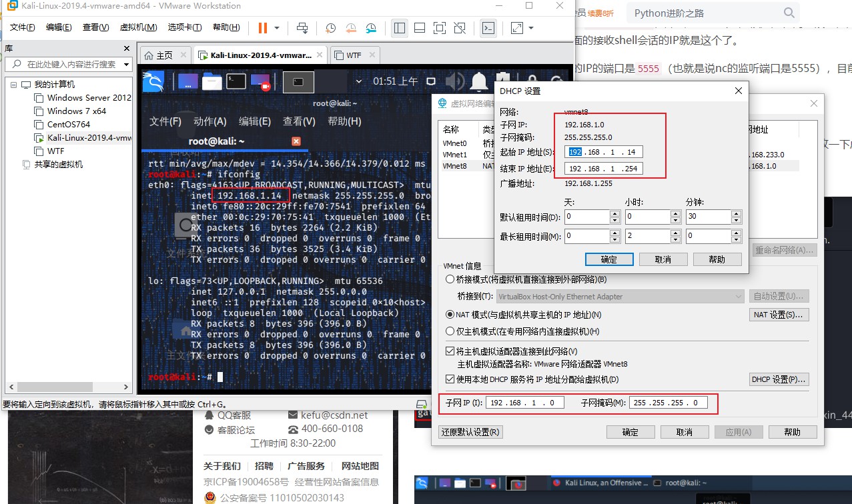Increase maximum lease hours stepper
The width and height of the screenshot is (852, 504).
point(676,233)
